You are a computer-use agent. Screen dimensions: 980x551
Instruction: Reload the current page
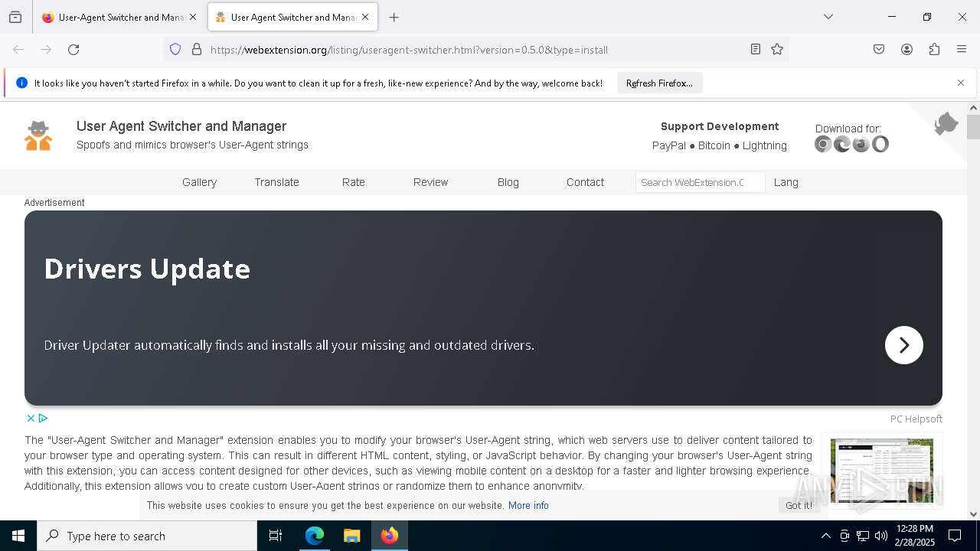tap(73, 50)
